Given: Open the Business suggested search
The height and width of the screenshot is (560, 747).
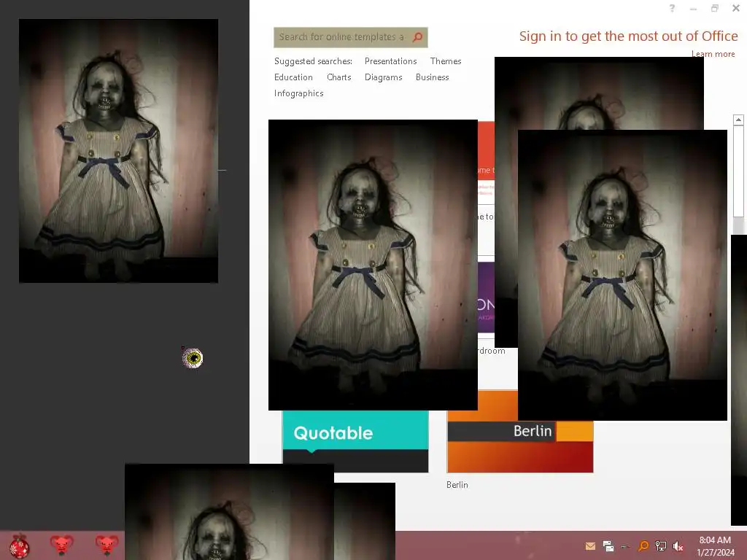Looking at the screenshot, I should (432, 77).
